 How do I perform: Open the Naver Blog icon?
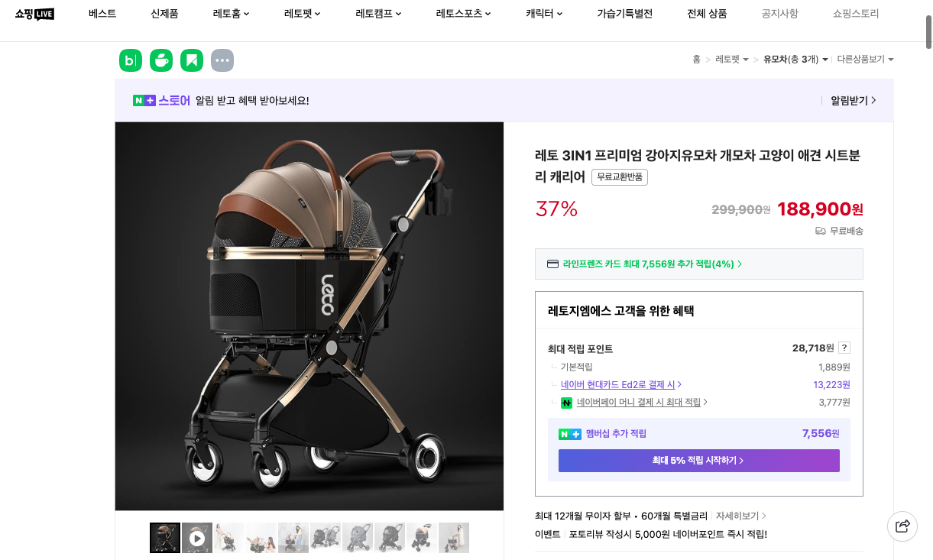130,60
